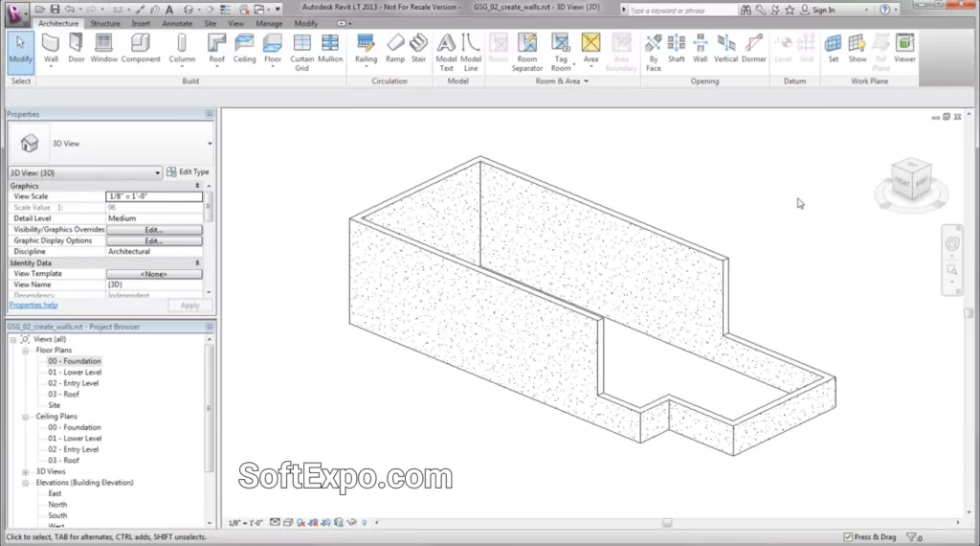The width and height of the screenshot is (980, 546).
Task: Click the keyword search box
Action: pos(682,11)
